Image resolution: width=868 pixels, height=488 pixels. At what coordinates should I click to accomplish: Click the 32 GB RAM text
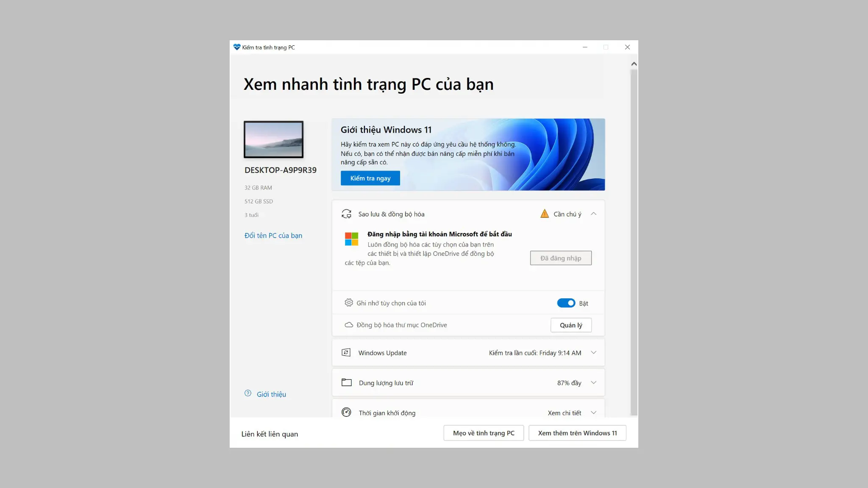[x=258, y=188]
